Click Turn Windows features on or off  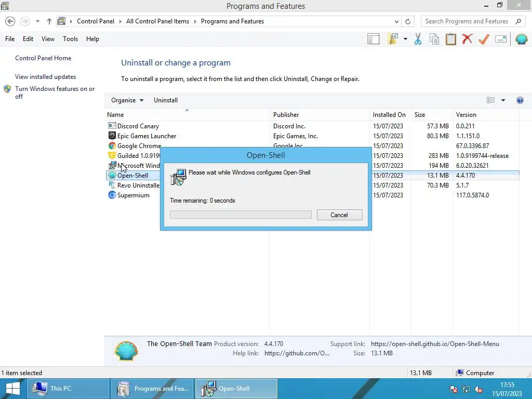coord(55,92)
